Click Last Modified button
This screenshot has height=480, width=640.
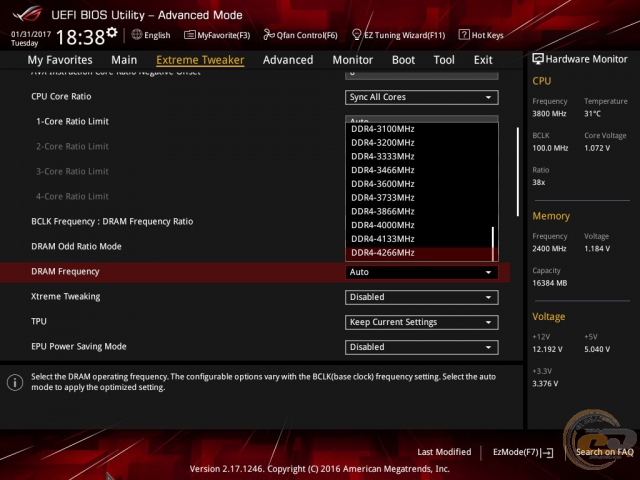[x=444, y=452]
